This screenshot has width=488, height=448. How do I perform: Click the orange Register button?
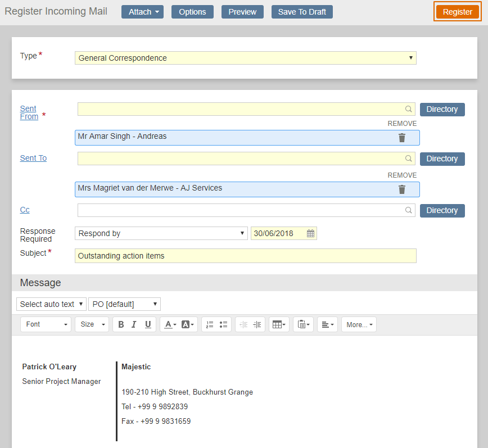click(457, 12)
